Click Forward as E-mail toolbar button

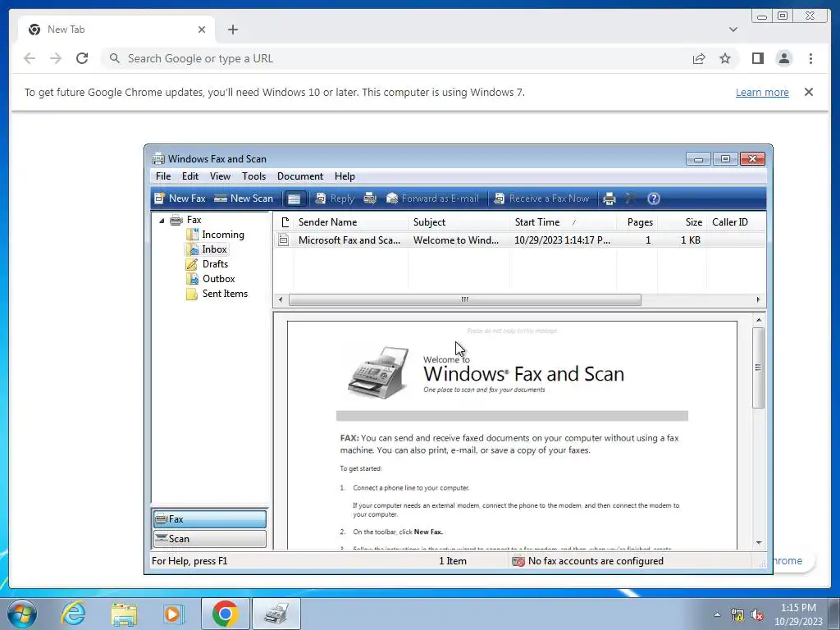pos(432,199)
